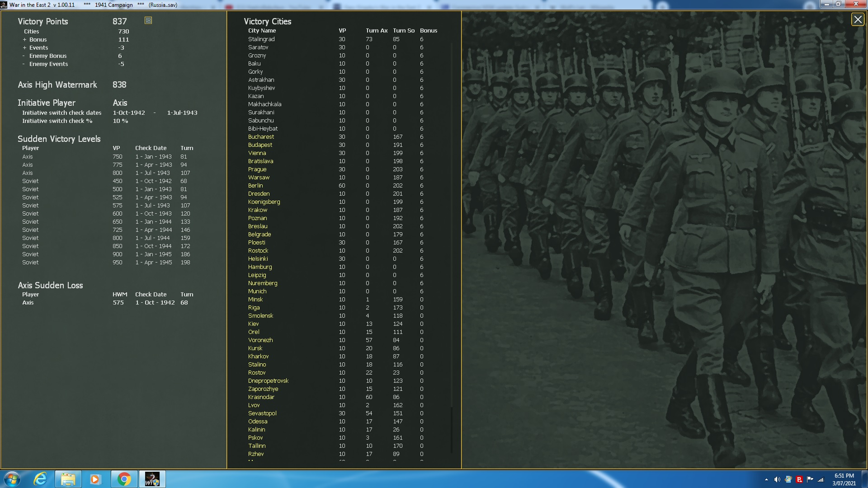
Task: Click the volume speaker tray icon
Action: 777,479
